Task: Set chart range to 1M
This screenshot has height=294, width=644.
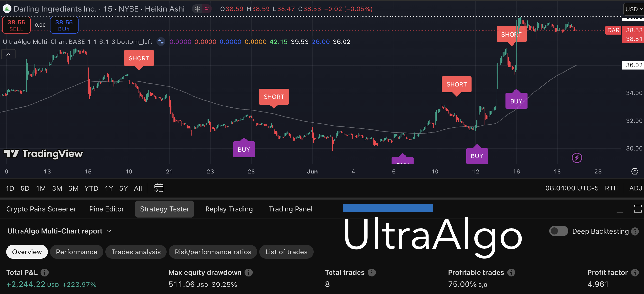Action: point(41,188)
